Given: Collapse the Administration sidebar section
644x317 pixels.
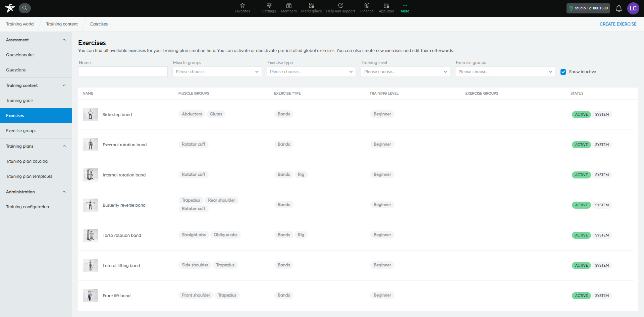Looking at the screenshot, I should [x=64, y=192].
